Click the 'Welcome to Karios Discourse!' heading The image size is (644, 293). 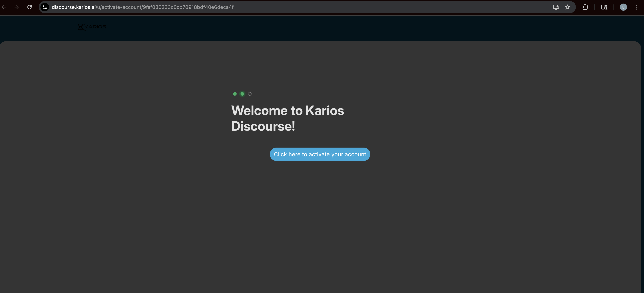pyautogui.click(x=288, y=118)
